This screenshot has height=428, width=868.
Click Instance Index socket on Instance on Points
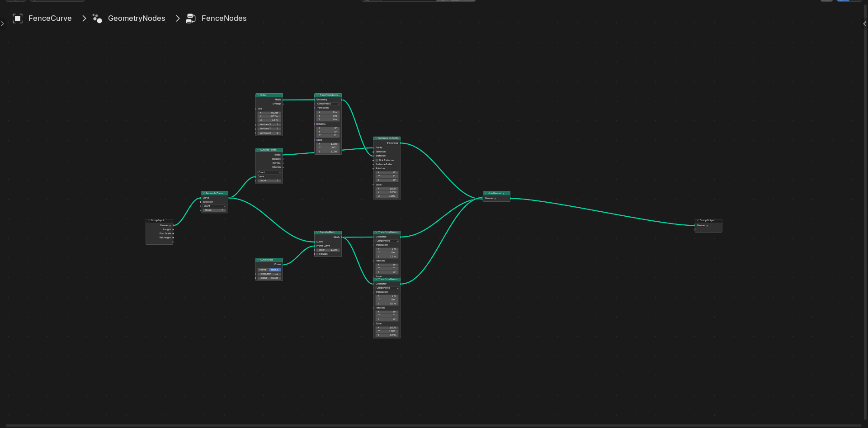[x=373, y=164]
